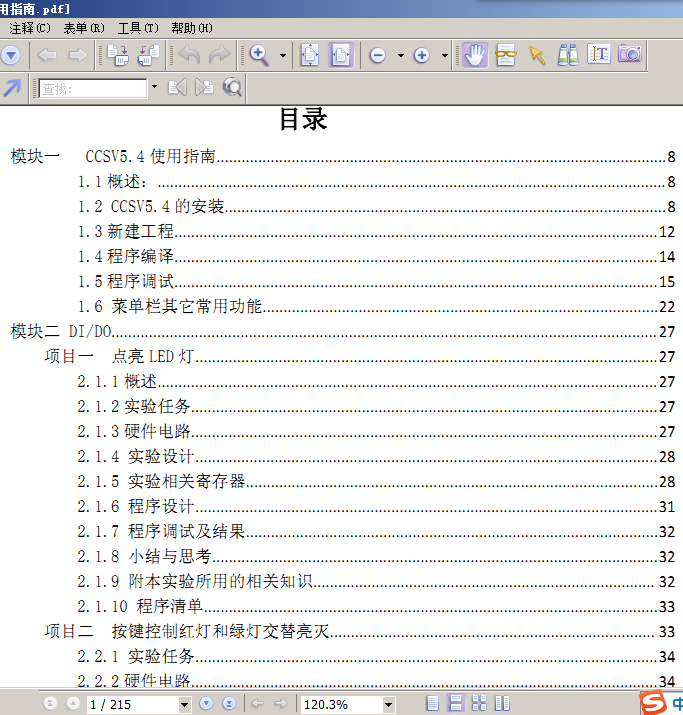Go to previous view with left arrow

tap(47, 56)
